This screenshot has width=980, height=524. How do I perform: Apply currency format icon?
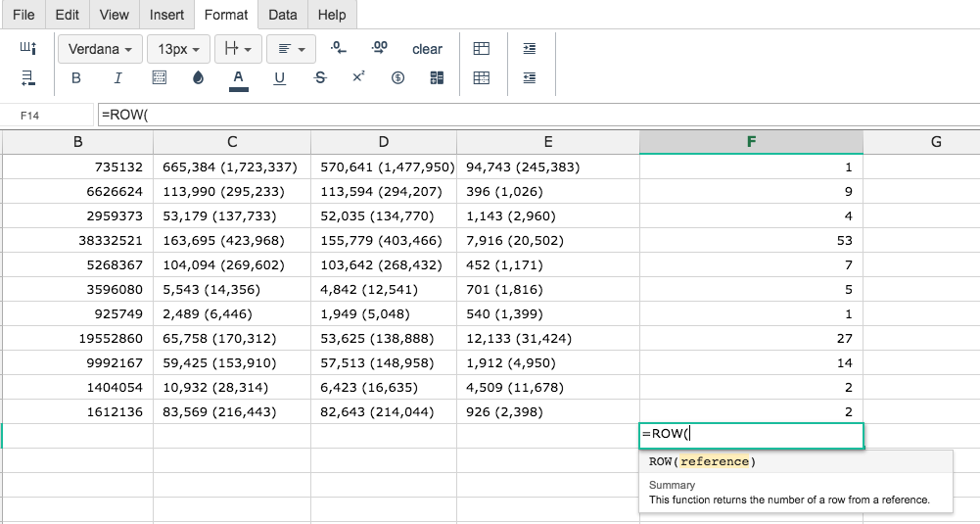point(397,78)
